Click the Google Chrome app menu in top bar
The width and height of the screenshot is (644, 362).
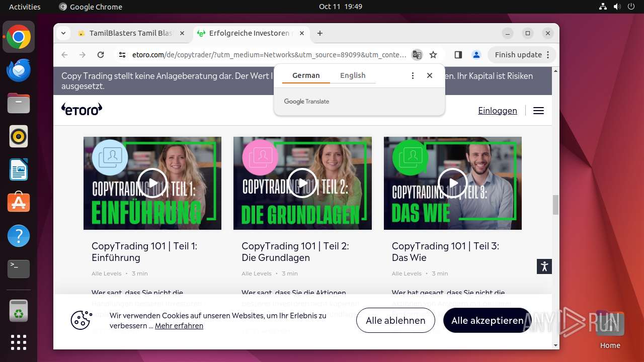point(91,7)
